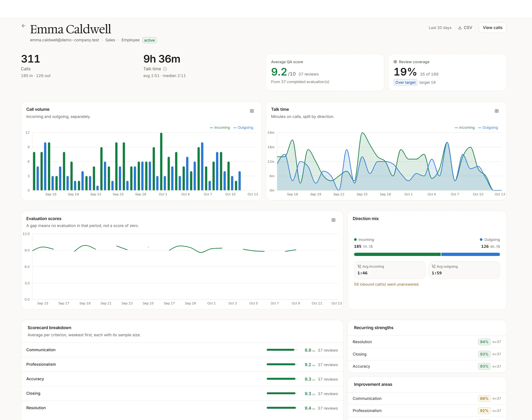The width and height of the screenshot is (532, 420).
Task: Click the active status badge
Action: [x=149, y=40]
